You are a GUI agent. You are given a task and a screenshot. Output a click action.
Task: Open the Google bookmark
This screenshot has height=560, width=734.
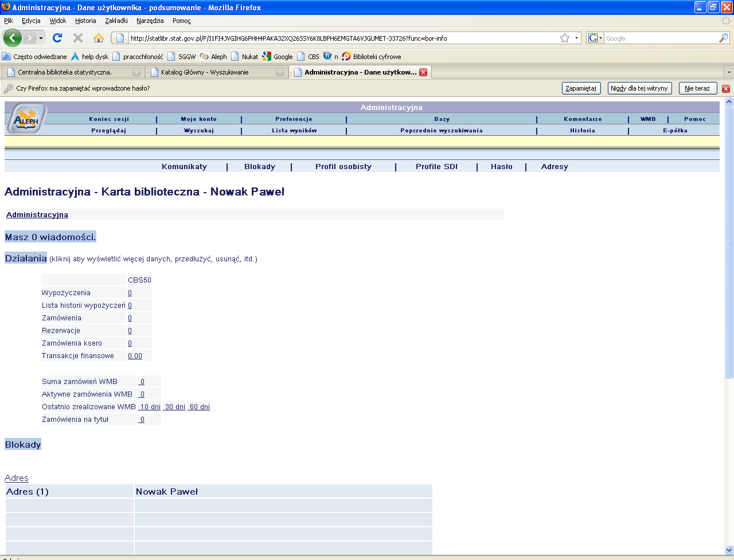pyautogui.click(x=278, y=57)
